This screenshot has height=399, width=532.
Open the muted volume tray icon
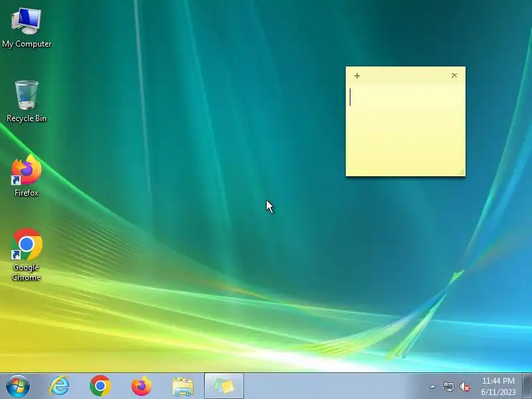pos(465,387)
